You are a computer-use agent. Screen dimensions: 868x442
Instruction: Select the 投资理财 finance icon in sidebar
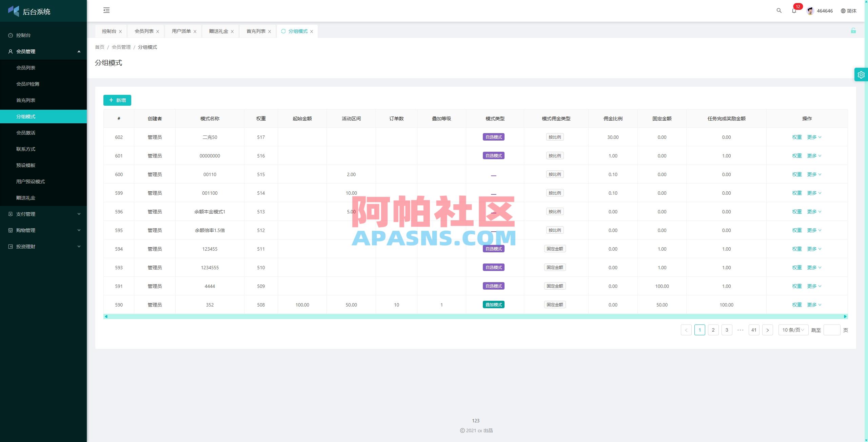[10, 246]
